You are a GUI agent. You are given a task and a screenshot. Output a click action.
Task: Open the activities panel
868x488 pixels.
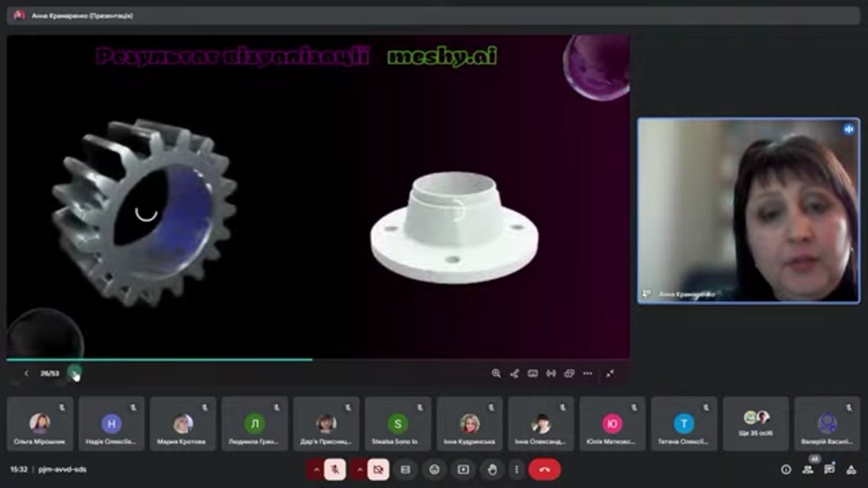(851, 469)
